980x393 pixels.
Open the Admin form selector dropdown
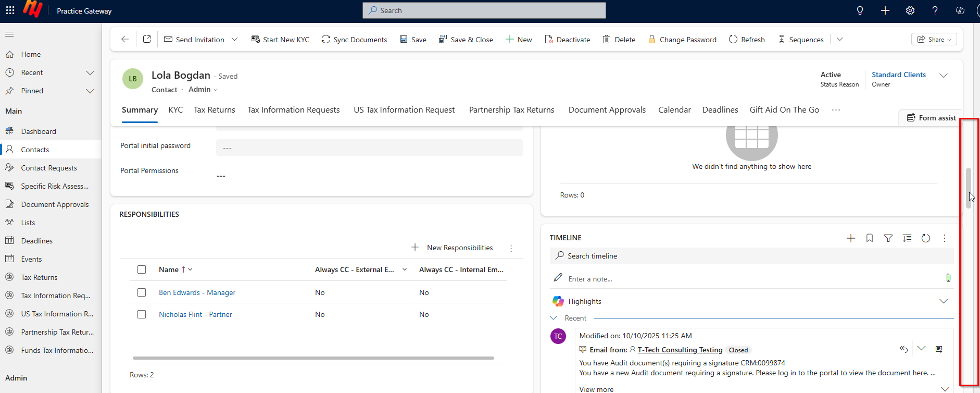tap(203, 90)
